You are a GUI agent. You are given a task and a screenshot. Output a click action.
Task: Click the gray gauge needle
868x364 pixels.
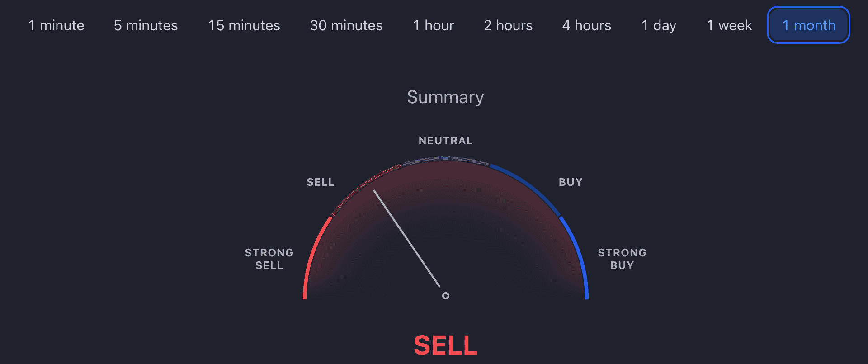406,238
